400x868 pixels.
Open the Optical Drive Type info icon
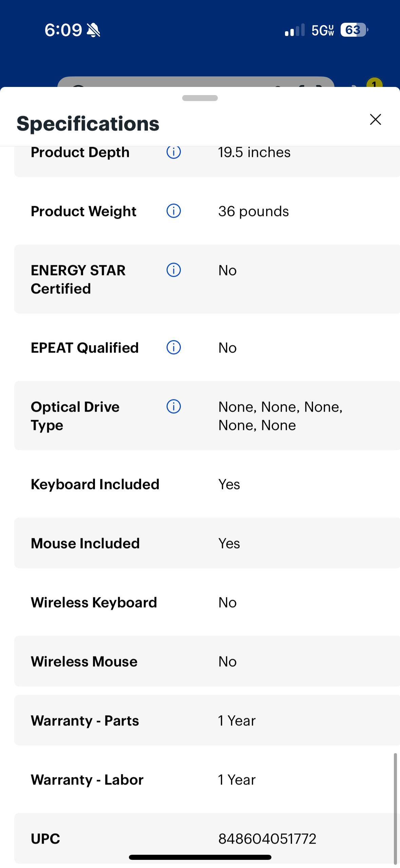(x=173, y=406)
